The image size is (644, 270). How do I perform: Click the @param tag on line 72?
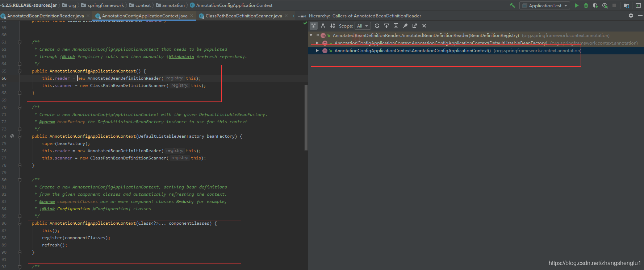coord(47,122)
